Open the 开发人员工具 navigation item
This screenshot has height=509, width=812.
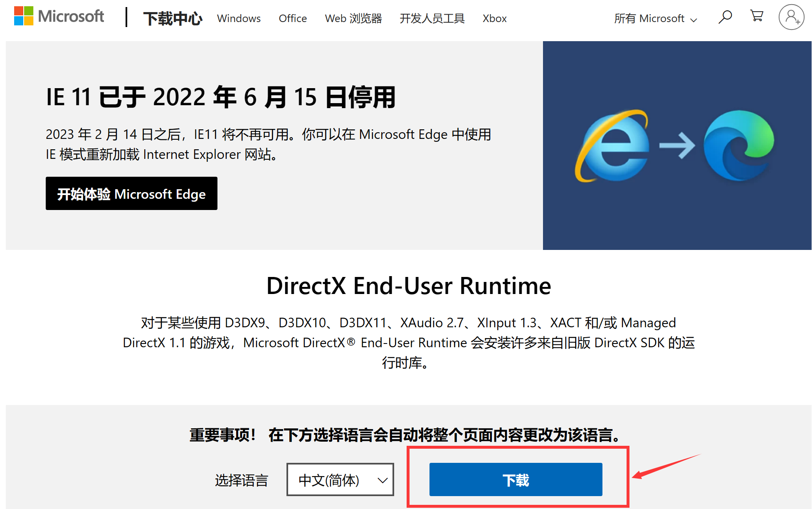pyautogui.click(x=432, y=18)
